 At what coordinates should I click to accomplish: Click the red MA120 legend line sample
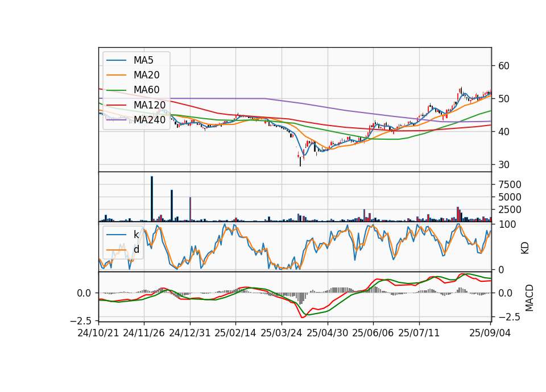pyautogui.click(x=116, y=105)
